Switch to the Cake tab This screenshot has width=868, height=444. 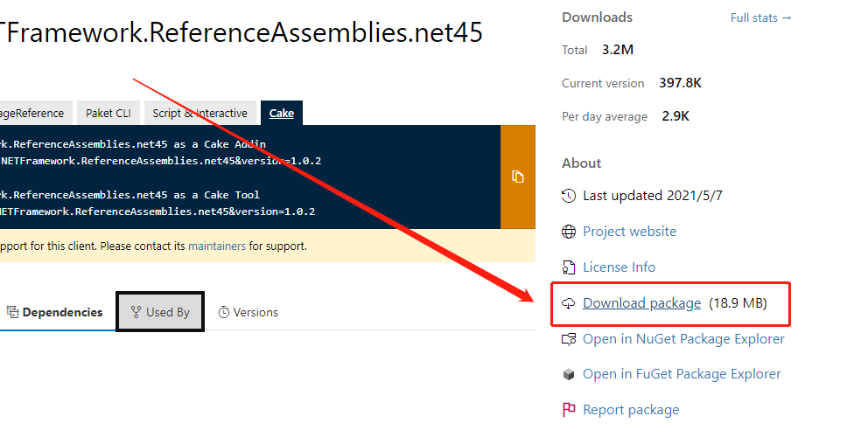pyautogui.click(x=281, y=114)
